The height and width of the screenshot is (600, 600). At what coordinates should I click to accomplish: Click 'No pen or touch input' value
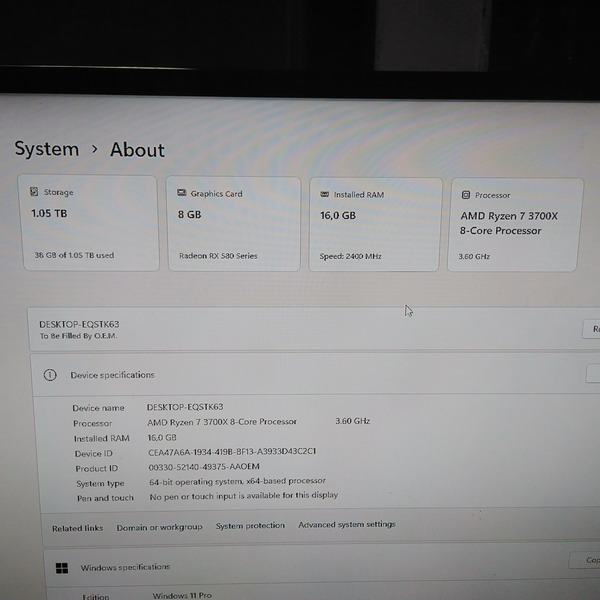tap(244, 496)
